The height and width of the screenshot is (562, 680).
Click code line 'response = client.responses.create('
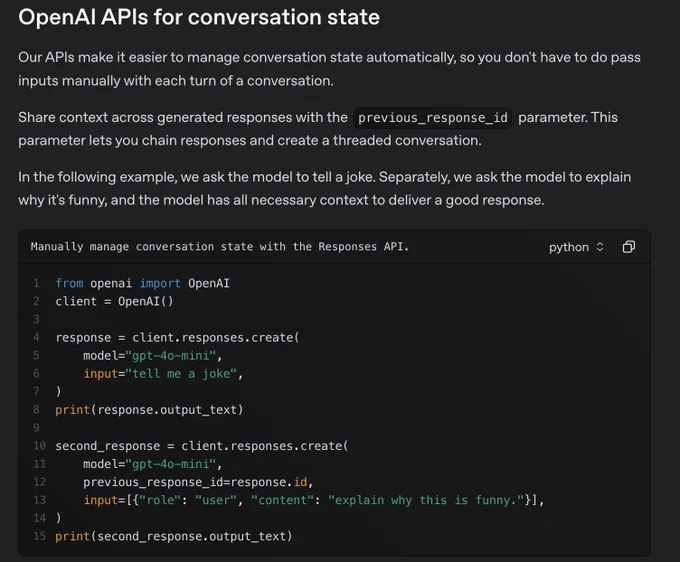click(x=177, y=337)
